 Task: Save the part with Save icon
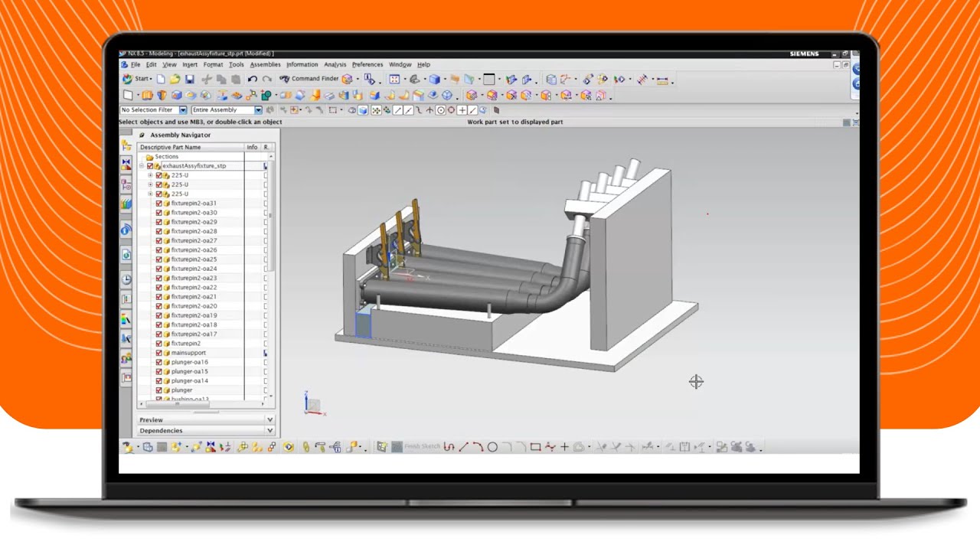[189, 79]
